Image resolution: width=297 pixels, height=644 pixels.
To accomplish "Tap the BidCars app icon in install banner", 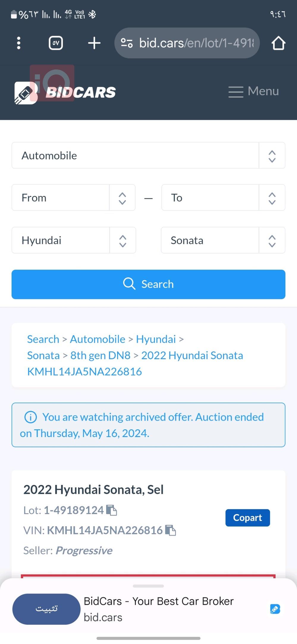I will 275,609.
